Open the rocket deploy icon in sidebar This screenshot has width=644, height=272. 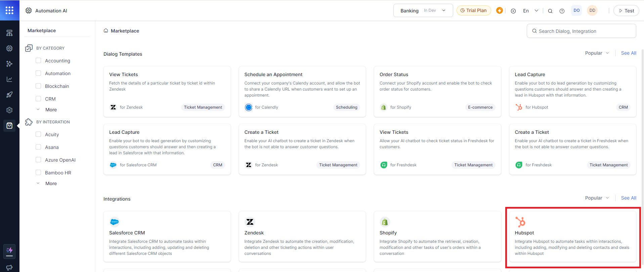pyautogui.click(x=9, y=95)
